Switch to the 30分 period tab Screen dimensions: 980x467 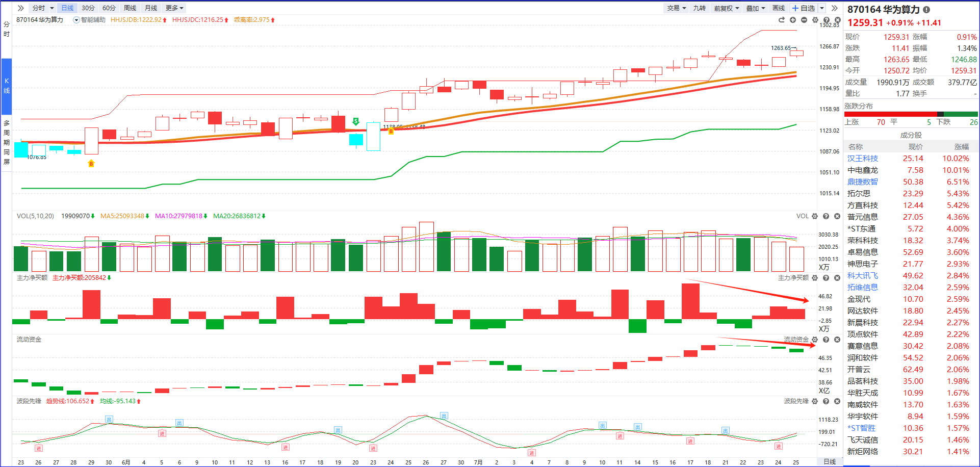tap(88, 8)
